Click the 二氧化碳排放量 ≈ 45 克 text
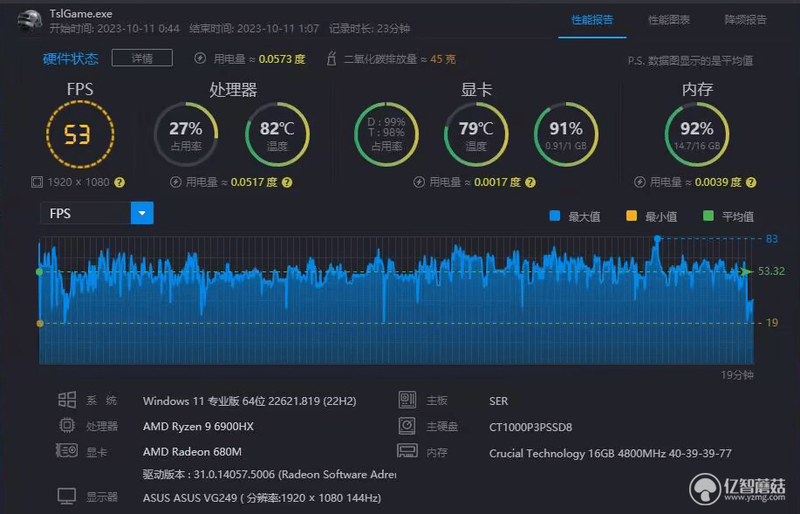Image resolution: width=800 pixels, height=514 pixels. point(399,59)
